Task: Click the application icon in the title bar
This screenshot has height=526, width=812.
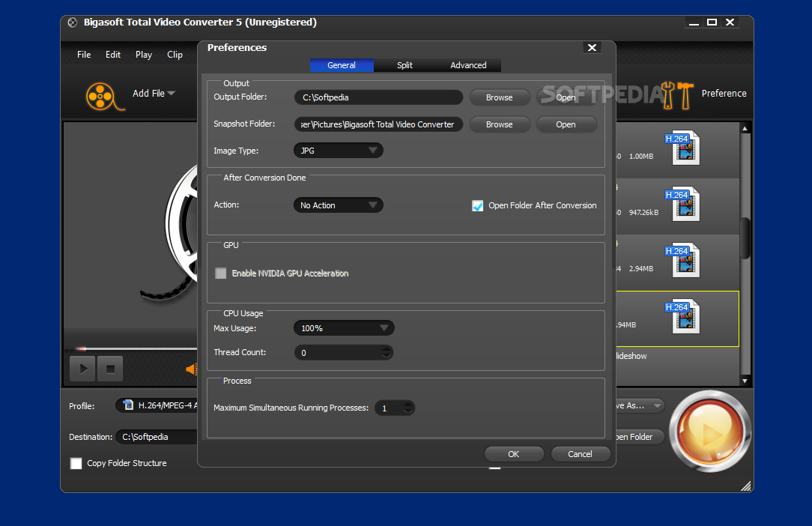Action: 73,22
